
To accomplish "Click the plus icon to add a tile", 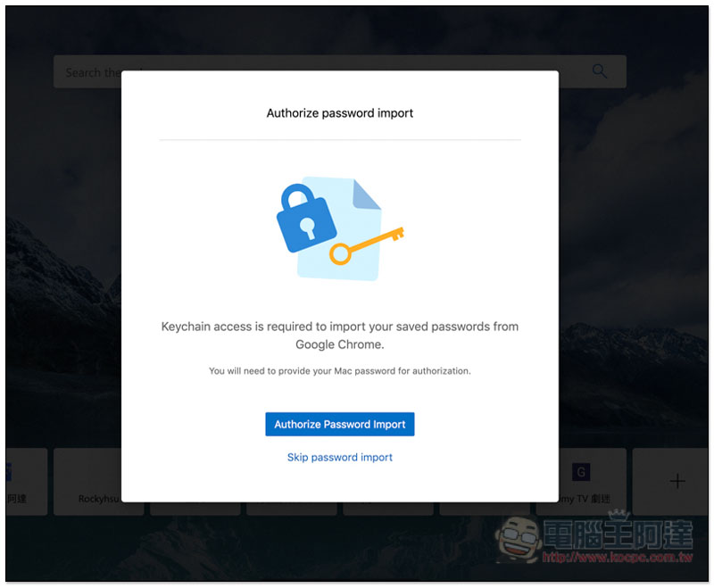I will pyautogui.click(x=677, y=481).
